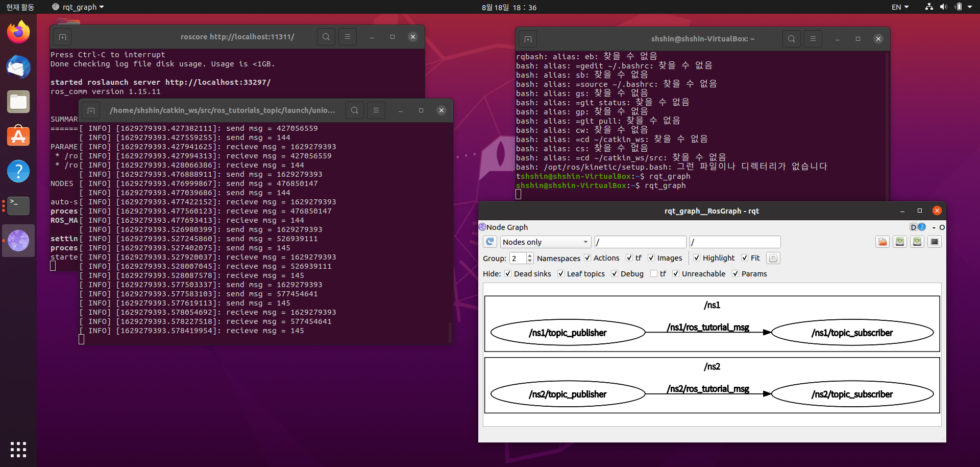Open rqt help question-mark icon

click(922, 227)
